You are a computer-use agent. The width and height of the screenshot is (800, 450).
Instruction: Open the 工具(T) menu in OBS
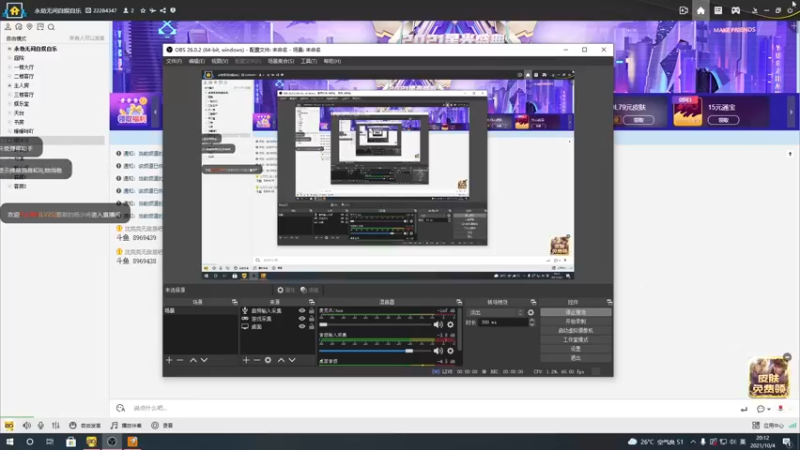[309, 61]
